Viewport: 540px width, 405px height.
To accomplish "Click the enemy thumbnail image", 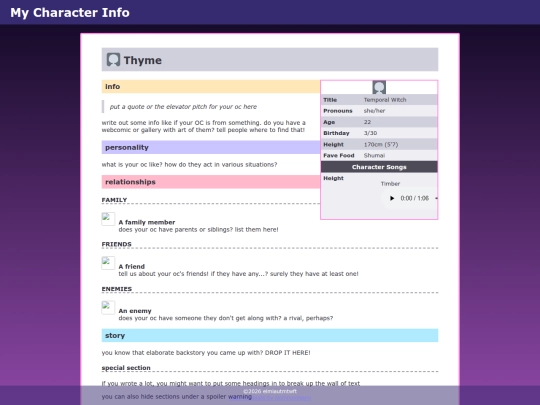I will click(x=108, y=308).
